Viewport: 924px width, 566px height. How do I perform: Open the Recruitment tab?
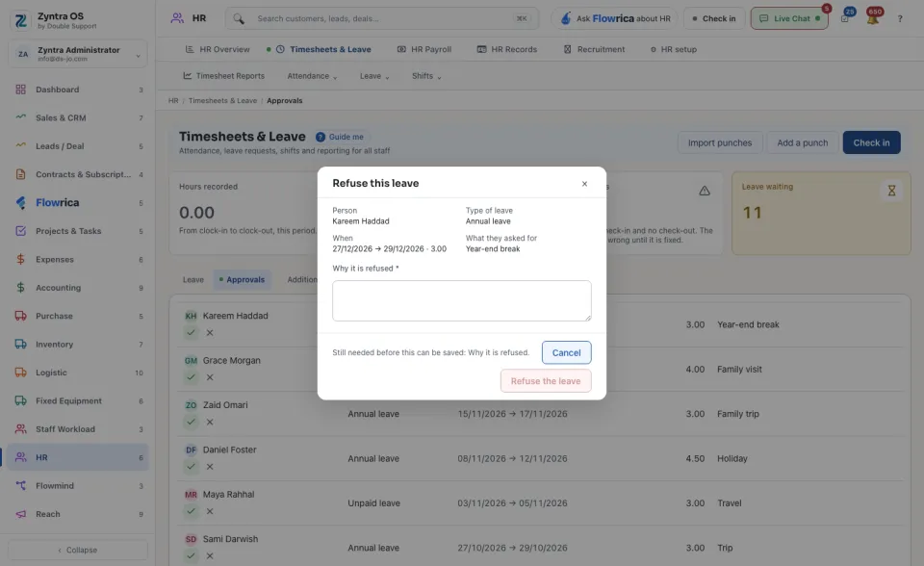point(594,49)
